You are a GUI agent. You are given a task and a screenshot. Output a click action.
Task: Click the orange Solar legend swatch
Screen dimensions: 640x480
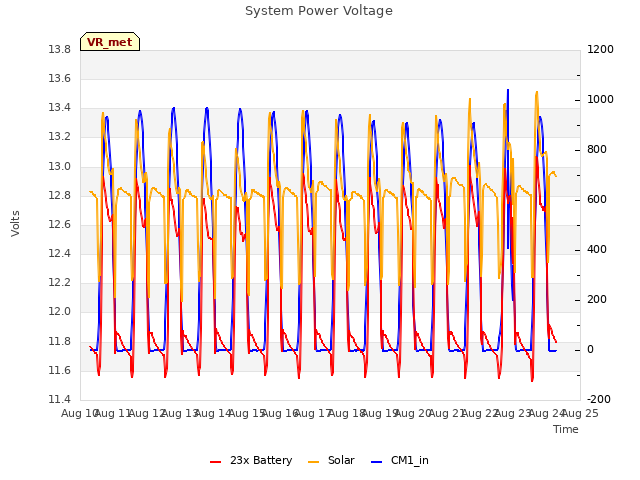point(313,462)
